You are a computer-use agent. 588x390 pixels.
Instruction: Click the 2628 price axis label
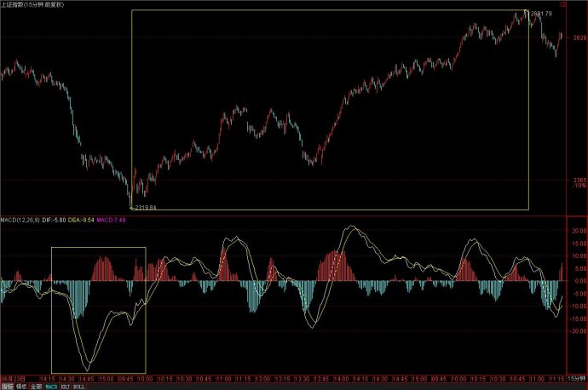[579, 37]
